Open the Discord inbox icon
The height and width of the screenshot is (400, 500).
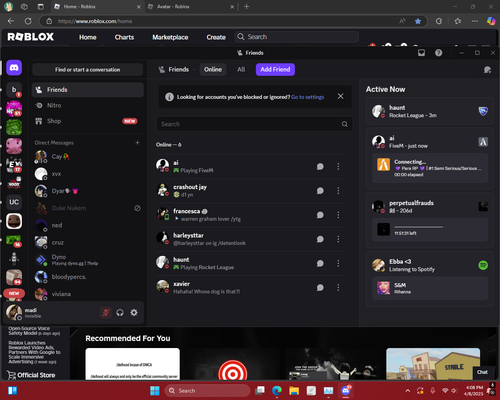click(x=422, y=53)
